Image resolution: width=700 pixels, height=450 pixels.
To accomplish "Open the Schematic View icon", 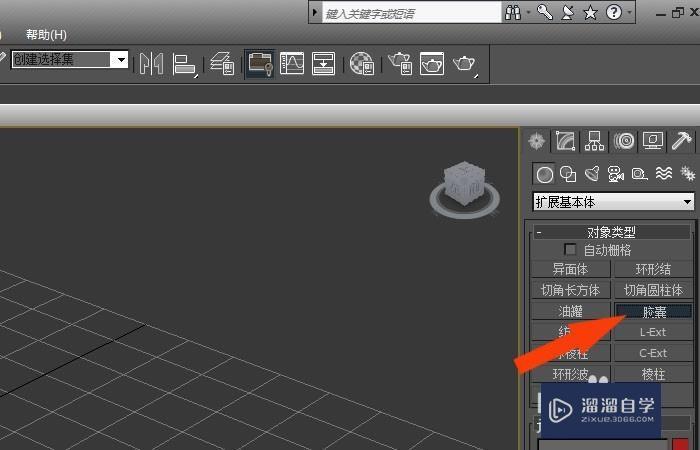I will 324,63.
